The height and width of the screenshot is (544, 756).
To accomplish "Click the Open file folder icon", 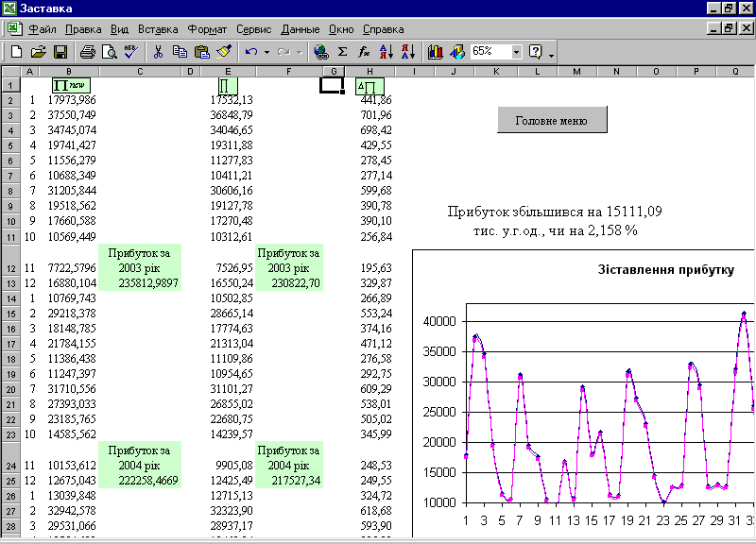I will click(38, 52).
